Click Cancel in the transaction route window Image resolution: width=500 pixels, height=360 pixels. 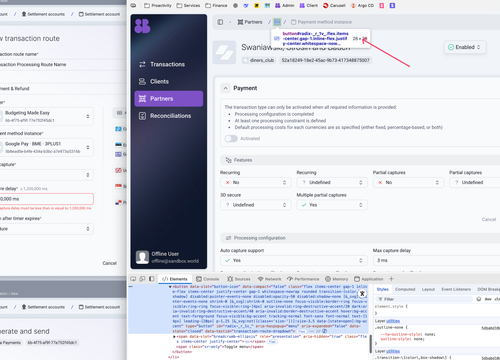pos(109,263)
